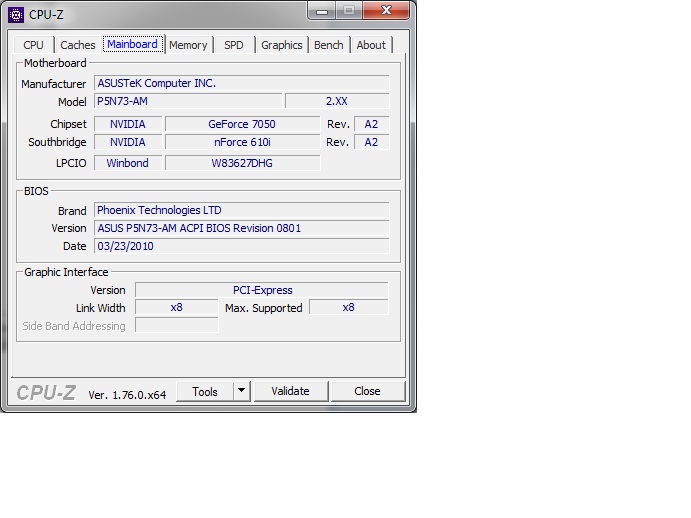Click the PCI-Express version field

click(x=262, y=290)
